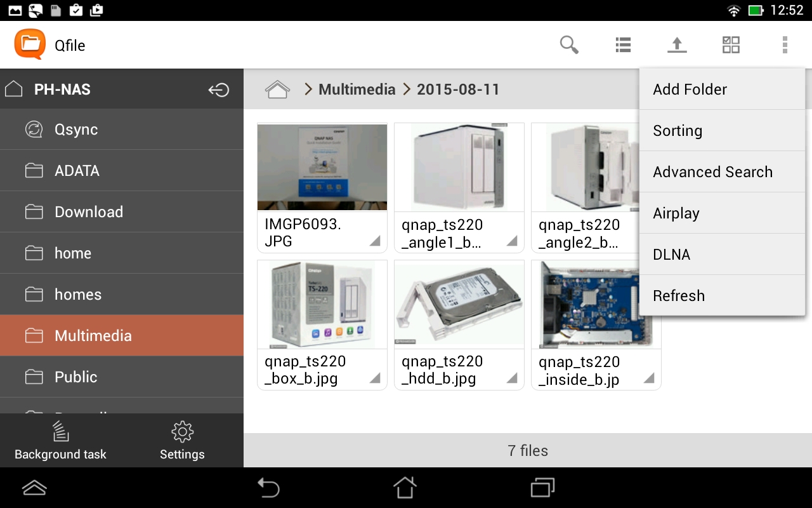This screenshot has height=508, width=812.
Task: Tap Android back navigation button
Action: click(x=268, y=488)
